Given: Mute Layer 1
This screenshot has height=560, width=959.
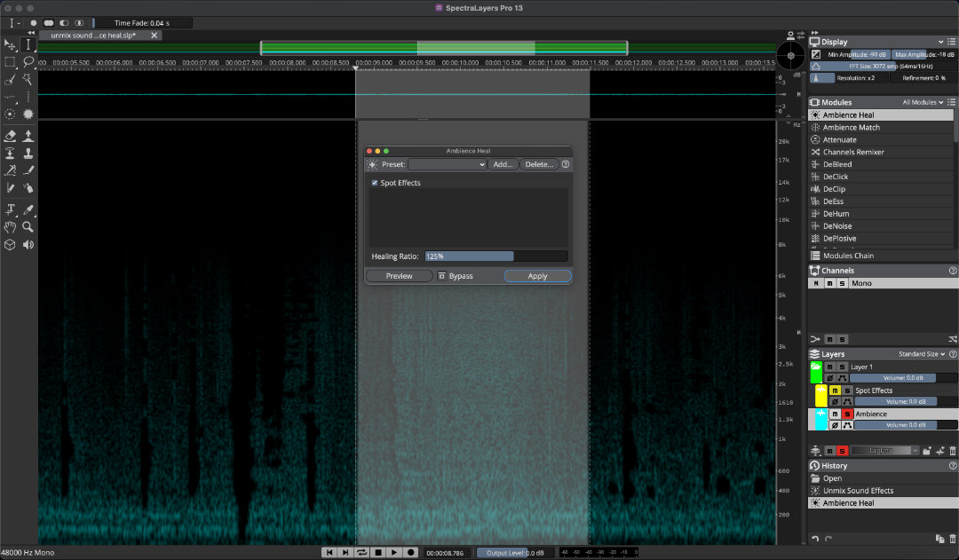Looking at the screenshot, I should (x=830, y=367).
